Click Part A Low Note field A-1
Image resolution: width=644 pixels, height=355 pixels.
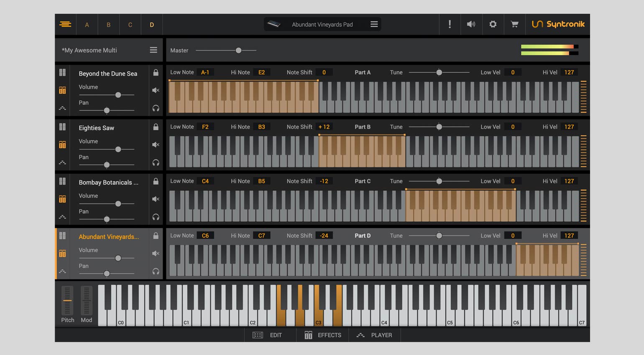tap(205, 72)
